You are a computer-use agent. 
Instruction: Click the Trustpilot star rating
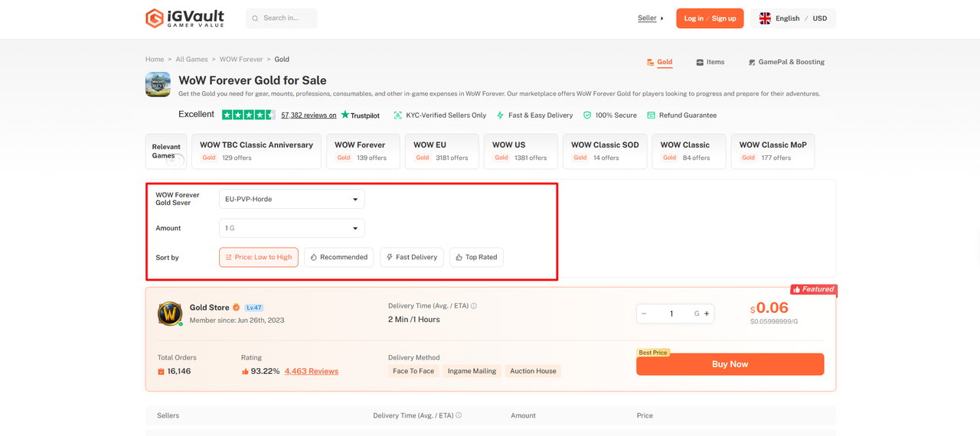[248, 115]
